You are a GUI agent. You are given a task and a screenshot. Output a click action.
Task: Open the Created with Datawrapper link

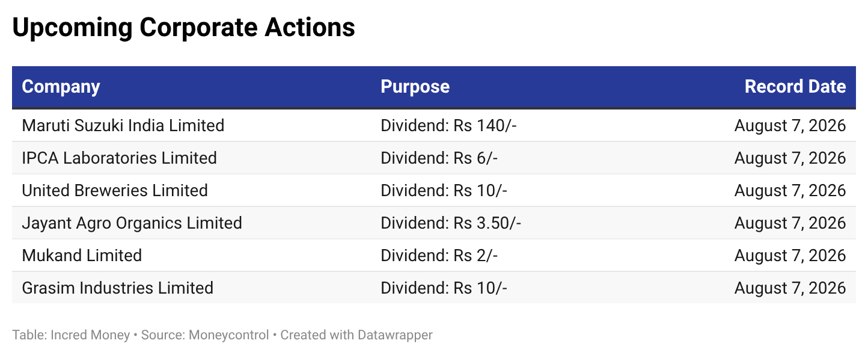356,335
